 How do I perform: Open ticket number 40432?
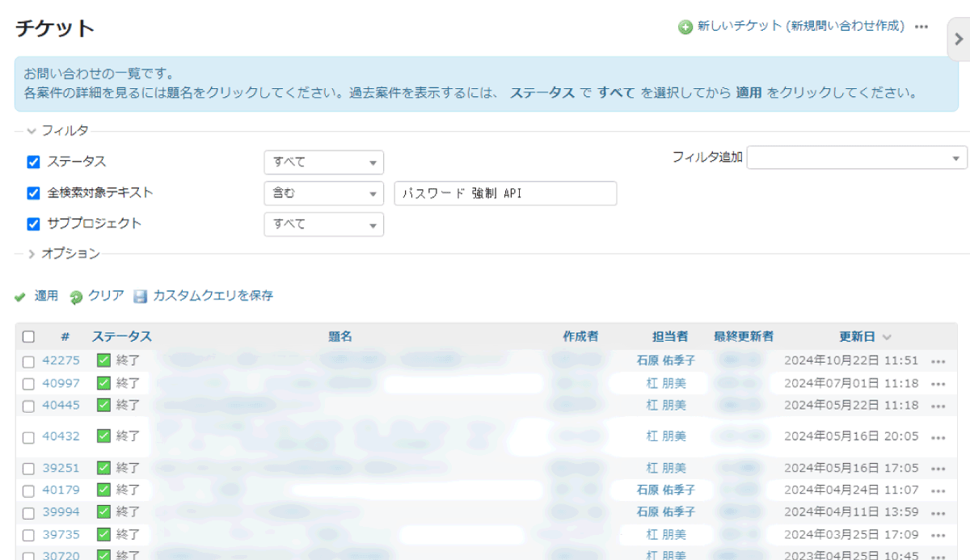(61, 436)
